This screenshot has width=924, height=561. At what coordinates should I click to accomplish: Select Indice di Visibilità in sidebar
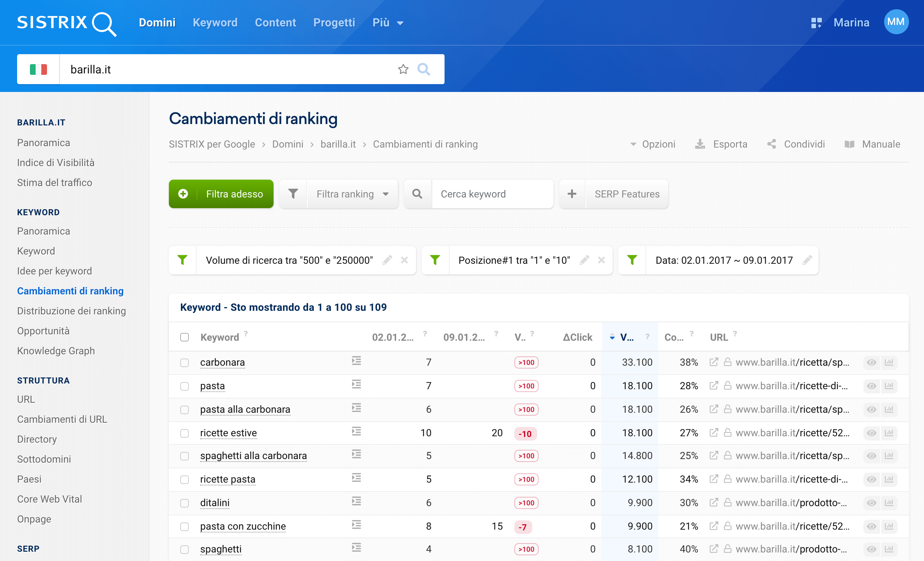click(x=56, y=163)
